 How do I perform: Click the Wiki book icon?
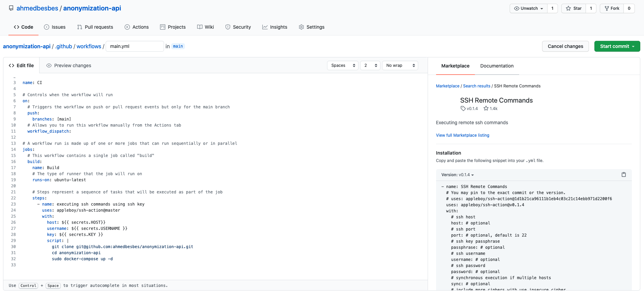click(x=200, y=27)
